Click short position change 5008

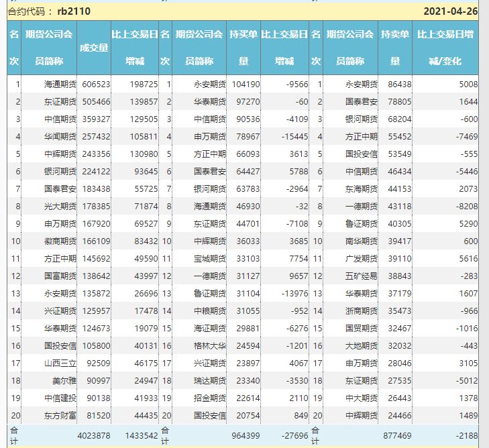tap(468, 85)
